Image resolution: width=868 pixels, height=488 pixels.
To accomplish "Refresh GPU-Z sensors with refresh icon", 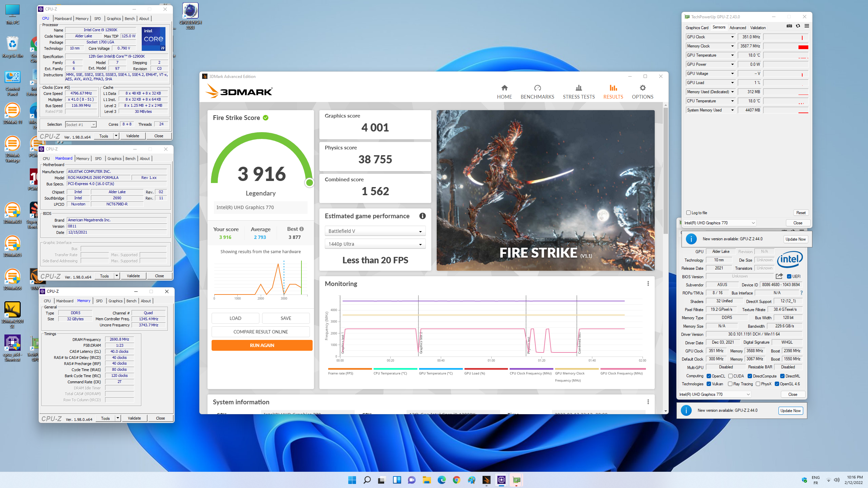I will 798,26.
